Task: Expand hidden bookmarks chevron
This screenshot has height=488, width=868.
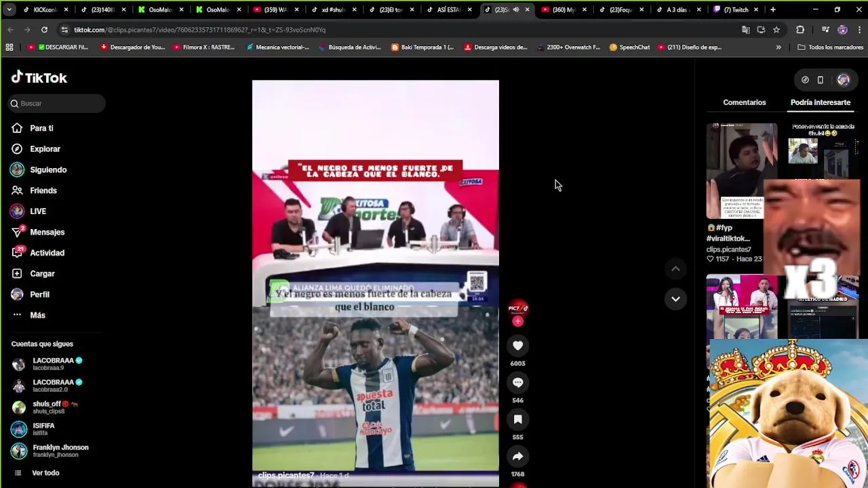Action: [778, 47]
